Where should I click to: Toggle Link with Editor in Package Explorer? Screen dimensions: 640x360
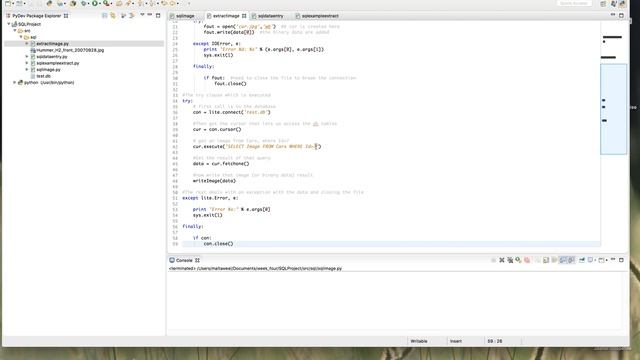coord(113,16)
